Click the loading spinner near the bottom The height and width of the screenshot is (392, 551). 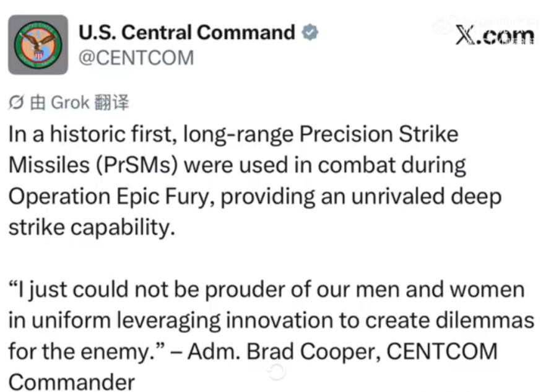tap(276, 371)
